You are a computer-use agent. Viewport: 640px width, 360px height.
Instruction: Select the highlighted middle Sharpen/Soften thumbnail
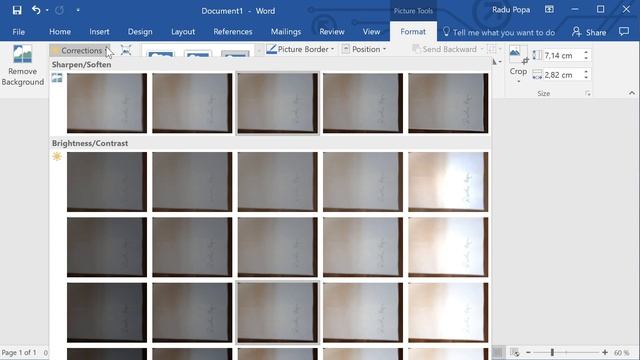278,103
